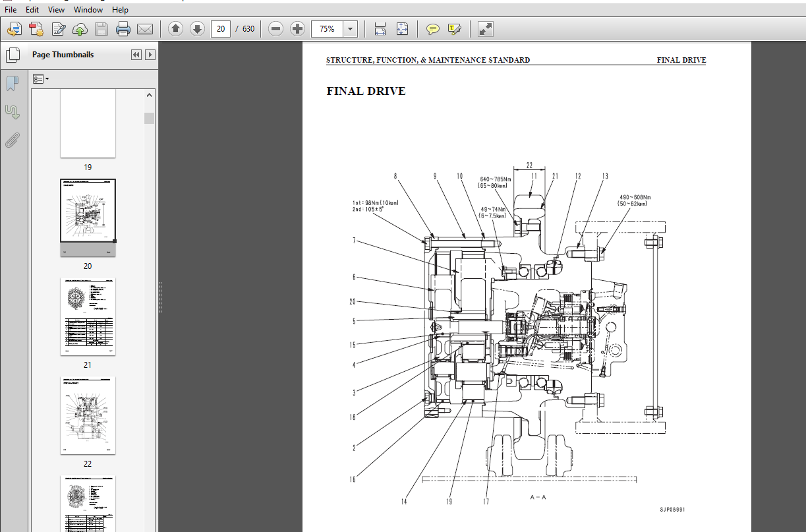The height and width of the screenshot is (532, 806).
Task: Click the Edit/Sign document icon
Action: (x=58, y=29)
